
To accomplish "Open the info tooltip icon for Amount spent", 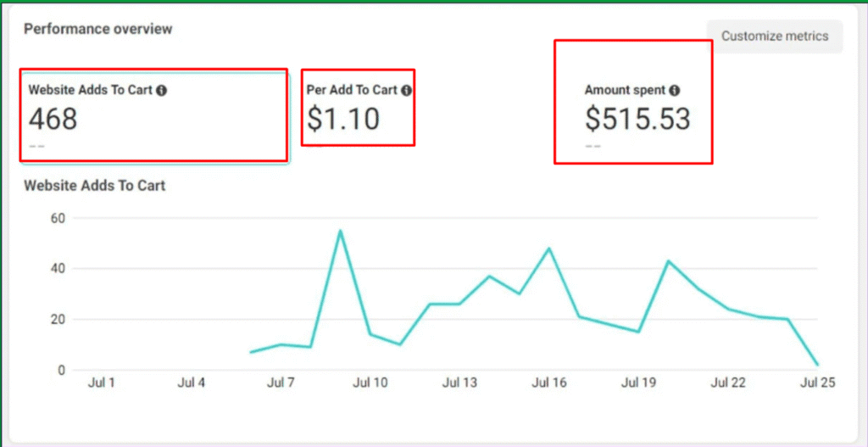I will pos(674,90).
